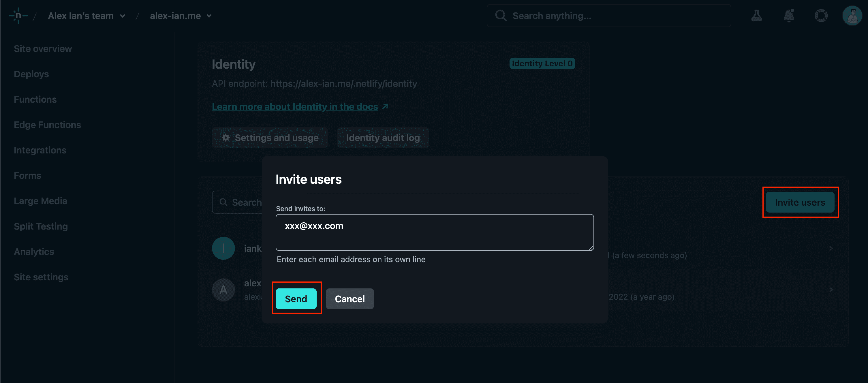Click the Netlify logo icon

coord(18,16)
